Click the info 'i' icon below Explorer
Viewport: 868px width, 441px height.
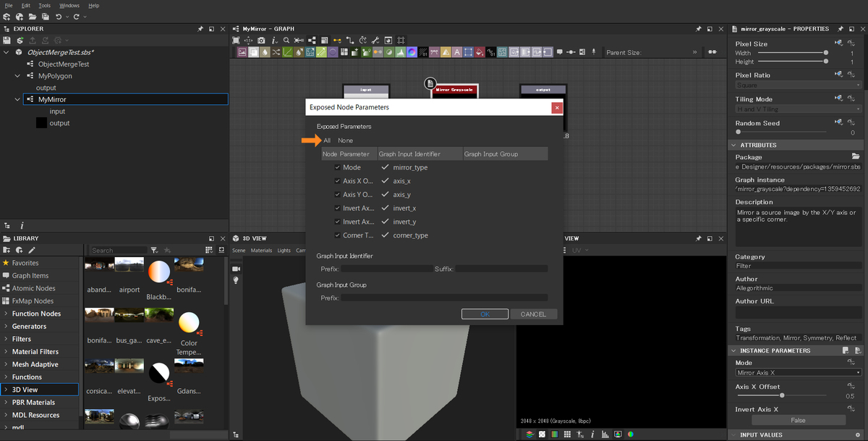[22, 226]
